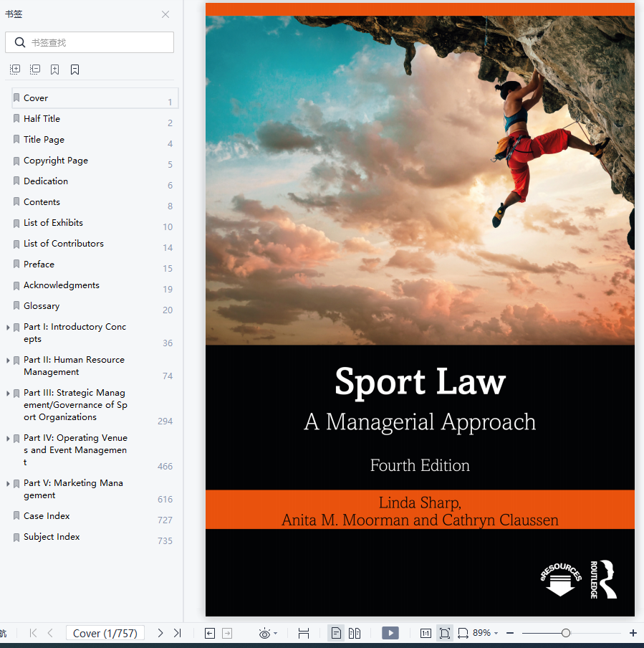Expand Part I: Introductory Concepts
This screenshot has height=648, width=644.
coord(8,328)
